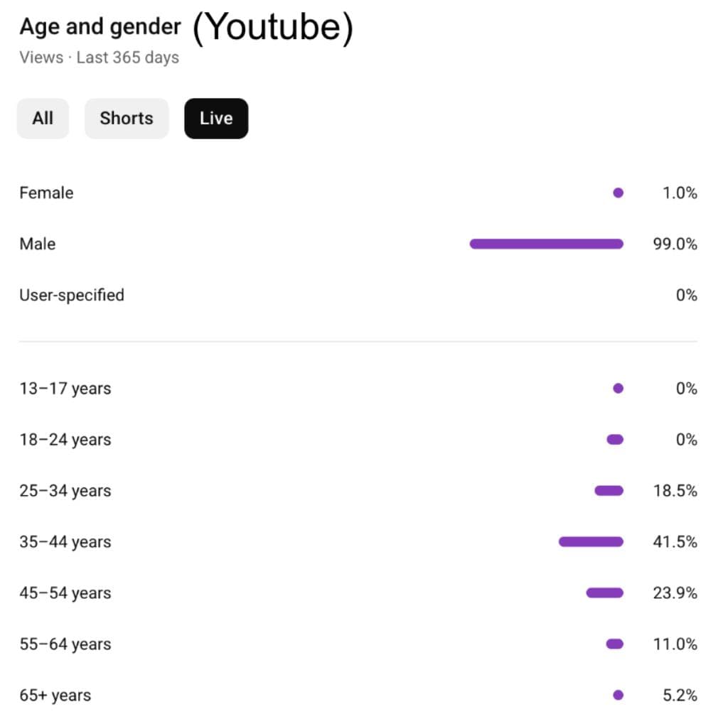Click the Male 99.0% value

tap(674, 244)
